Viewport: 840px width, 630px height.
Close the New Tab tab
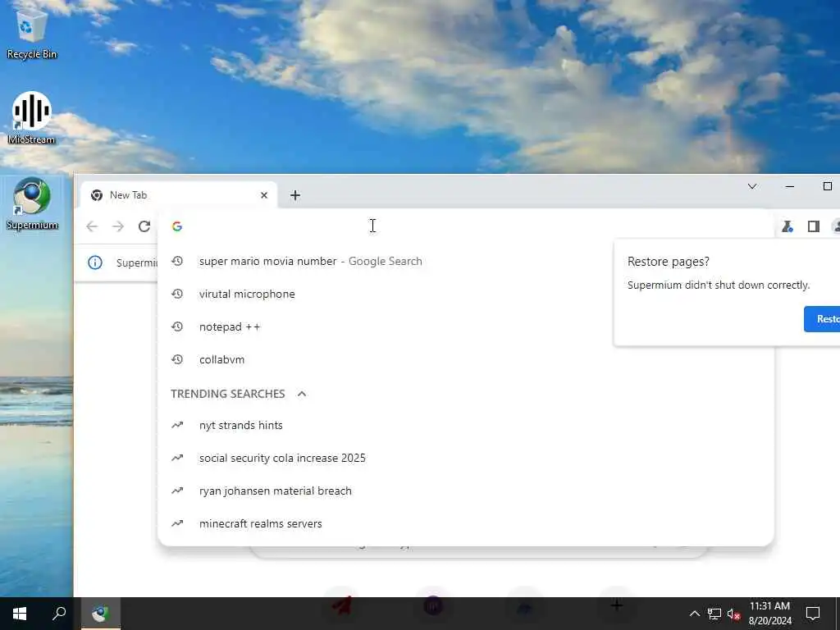[x=264, y=195]
